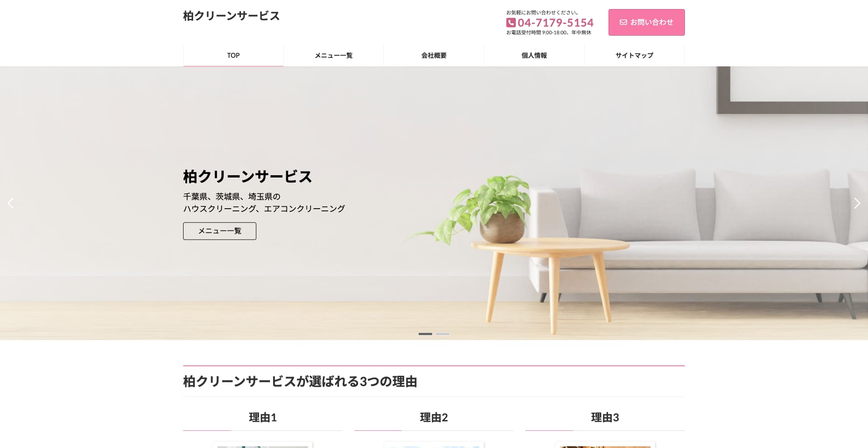Open メニュー一覧 in the navigation bar
This screenshot has width=868, height=448.
[334, 56]
